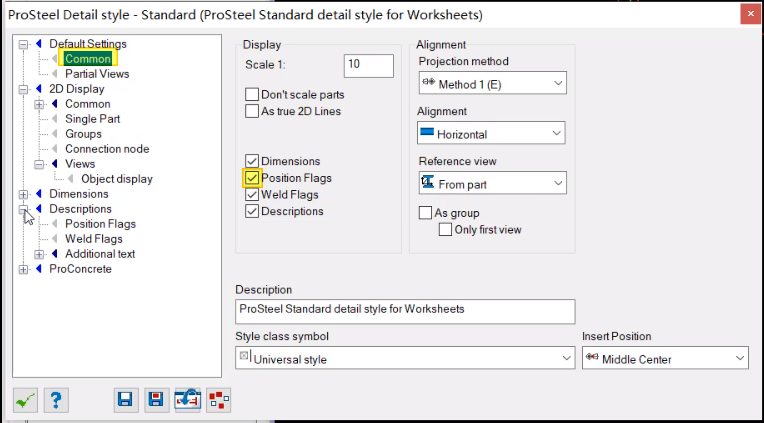The width and height of the screenshot is (764, 423).
Task: Select the Views tree item label
Action: coord(80,164)
